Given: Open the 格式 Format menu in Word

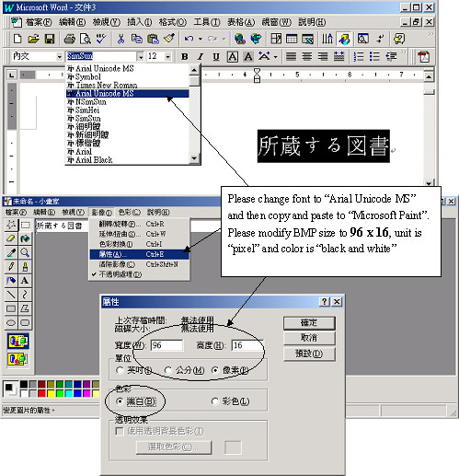Looking at the screenshot, I should [x=172, y=22].
